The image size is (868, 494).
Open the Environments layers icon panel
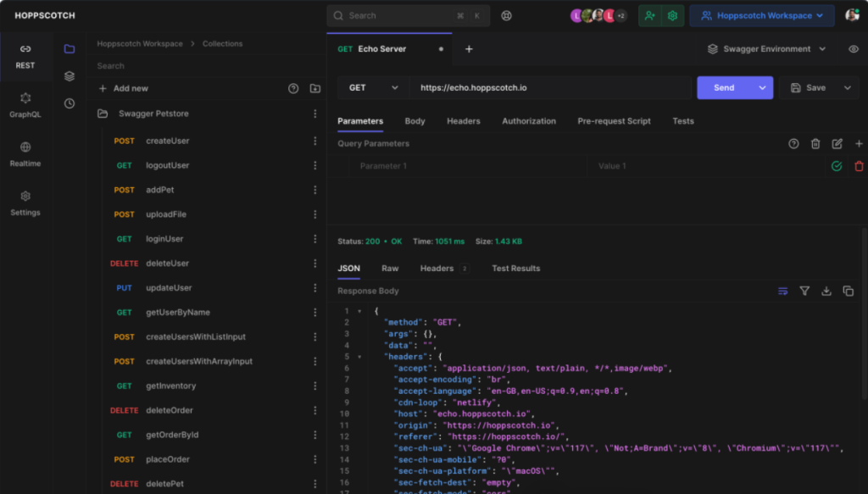pos(70,76)
